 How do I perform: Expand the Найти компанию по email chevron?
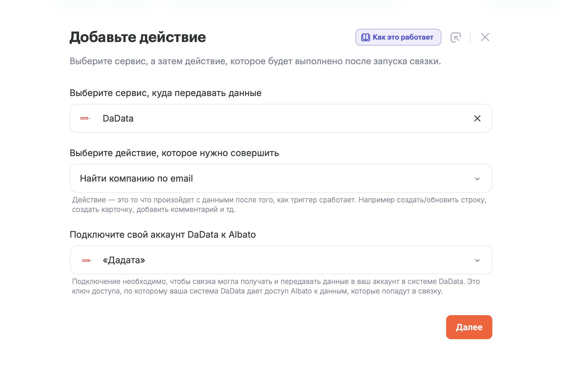point(477,179)
